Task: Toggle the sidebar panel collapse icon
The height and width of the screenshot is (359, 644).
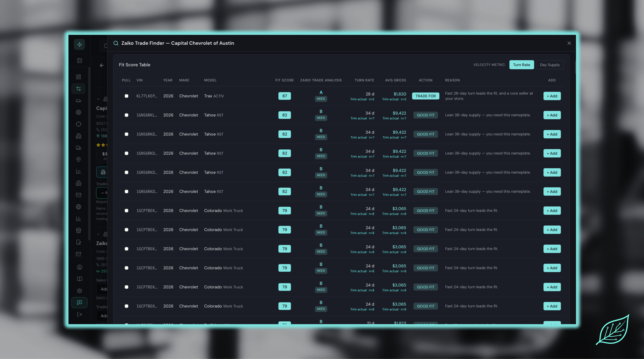Action: tap(79, 60)
